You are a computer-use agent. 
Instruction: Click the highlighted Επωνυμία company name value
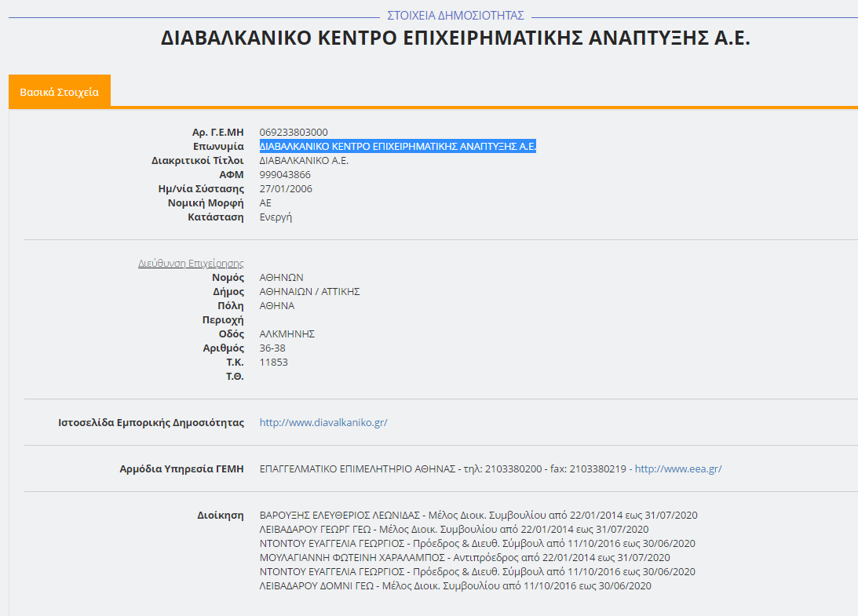pyautogui.click(x=398, y=147)
